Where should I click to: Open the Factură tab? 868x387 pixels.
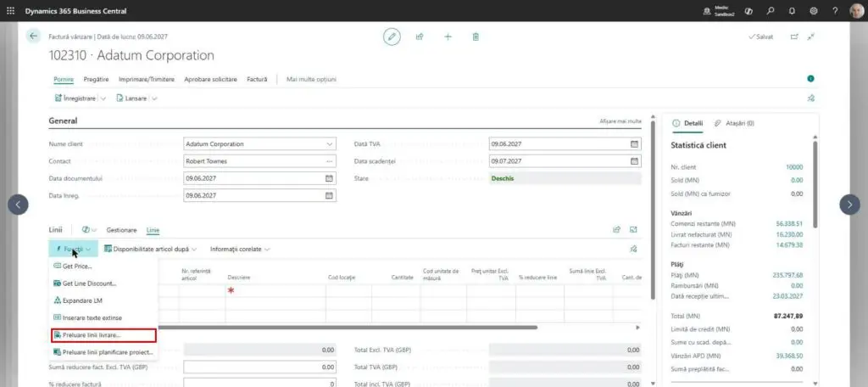pos(257,79)
